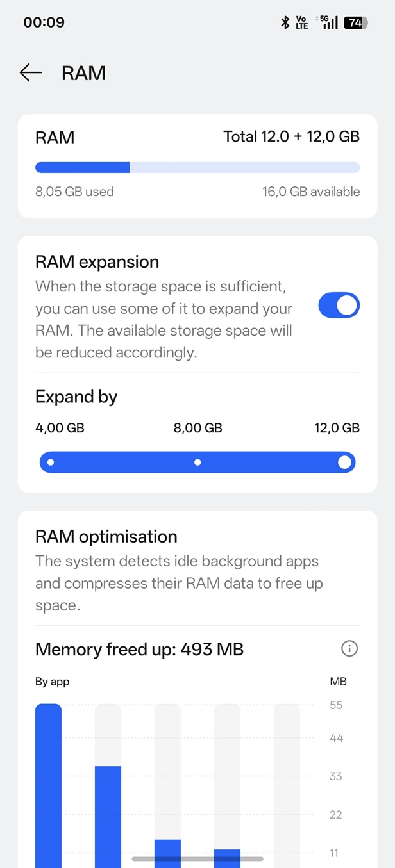Tap the RAM optimisation title
395x868 pixels.
point(106,536)
